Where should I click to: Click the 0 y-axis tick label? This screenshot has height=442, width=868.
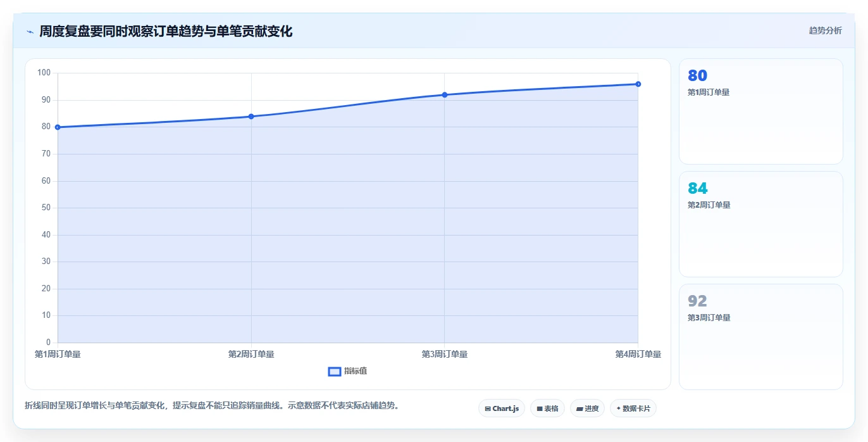pyautogui.click(x=48, y=343)
